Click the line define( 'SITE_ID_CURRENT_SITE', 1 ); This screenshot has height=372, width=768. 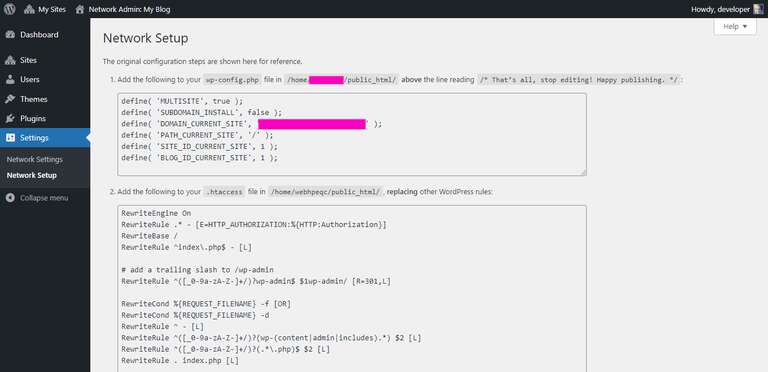tap(199, 146)
